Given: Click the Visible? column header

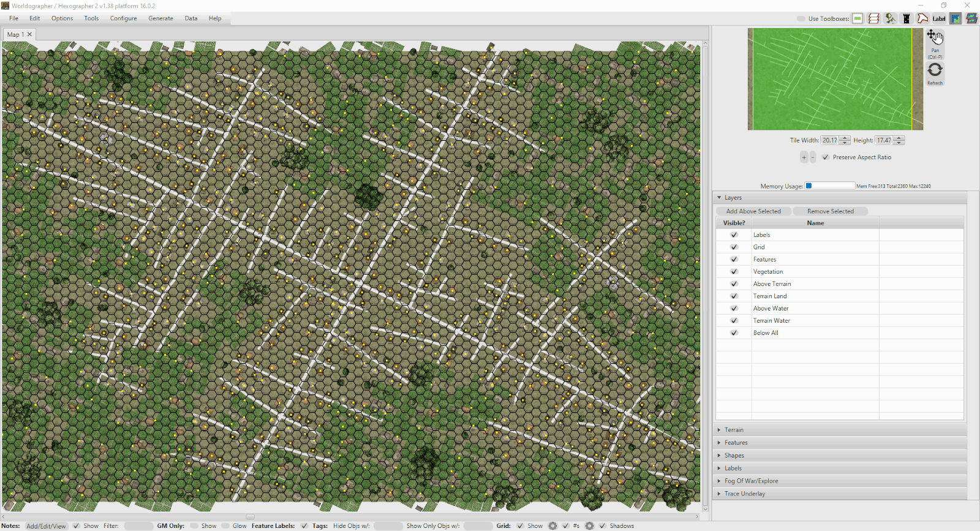Looking at the screenshot, I should (734, 223).
